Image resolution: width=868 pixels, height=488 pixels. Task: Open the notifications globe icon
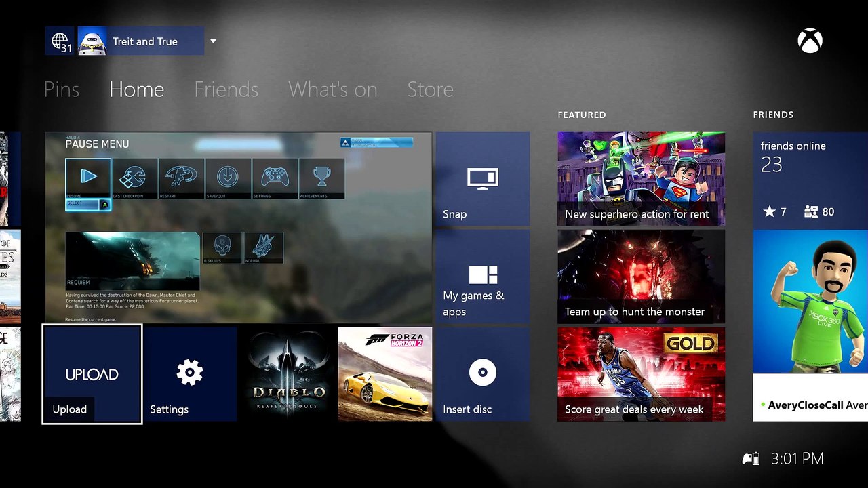point(60,41)
